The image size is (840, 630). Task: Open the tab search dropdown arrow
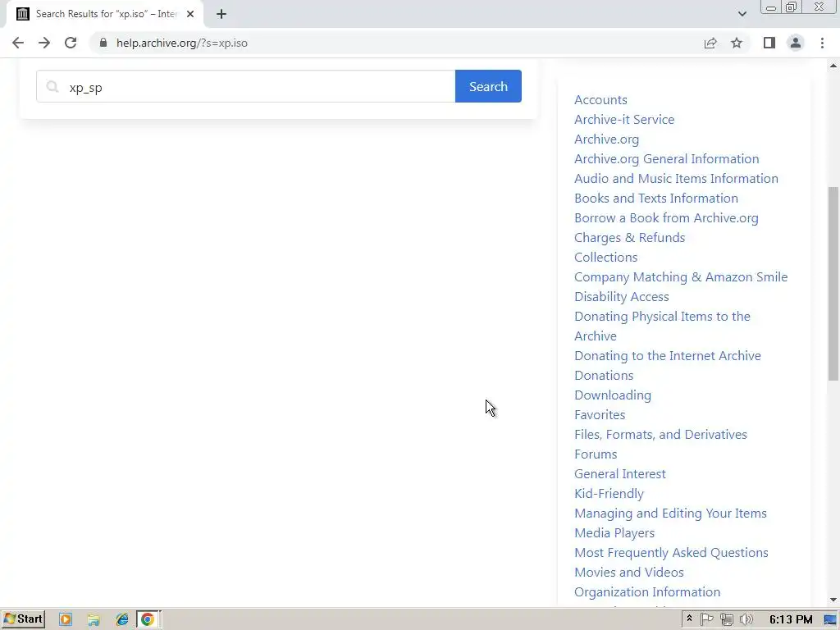(742, 14)
